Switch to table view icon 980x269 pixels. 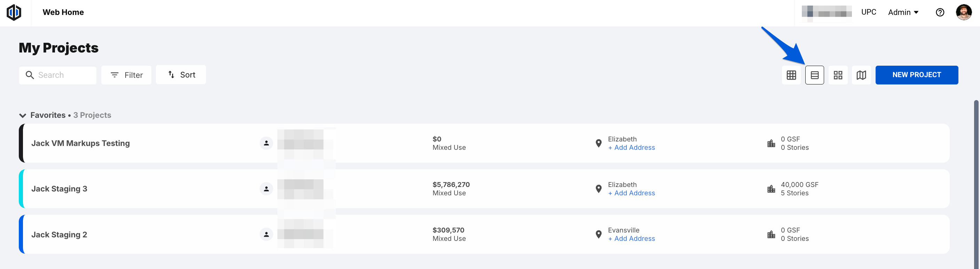click(x=791, y=75)
